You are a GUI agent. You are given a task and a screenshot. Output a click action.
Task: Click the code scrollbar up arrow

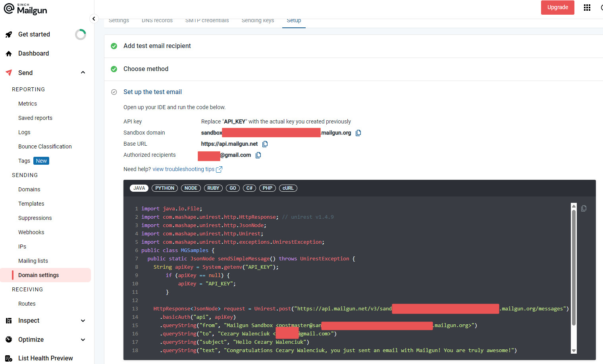coord(574,206)
